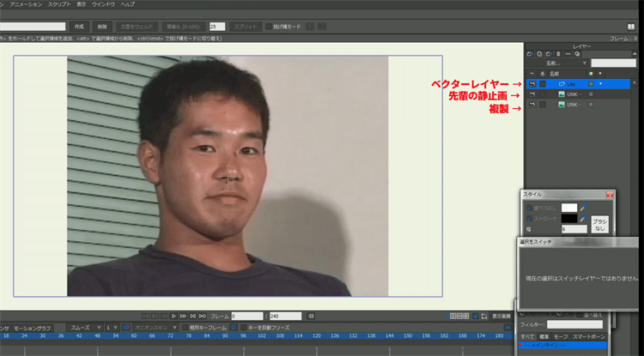Open the white fill color swatch
The width and height of the screenshot is (644, 356).
(x=569, y=208)
